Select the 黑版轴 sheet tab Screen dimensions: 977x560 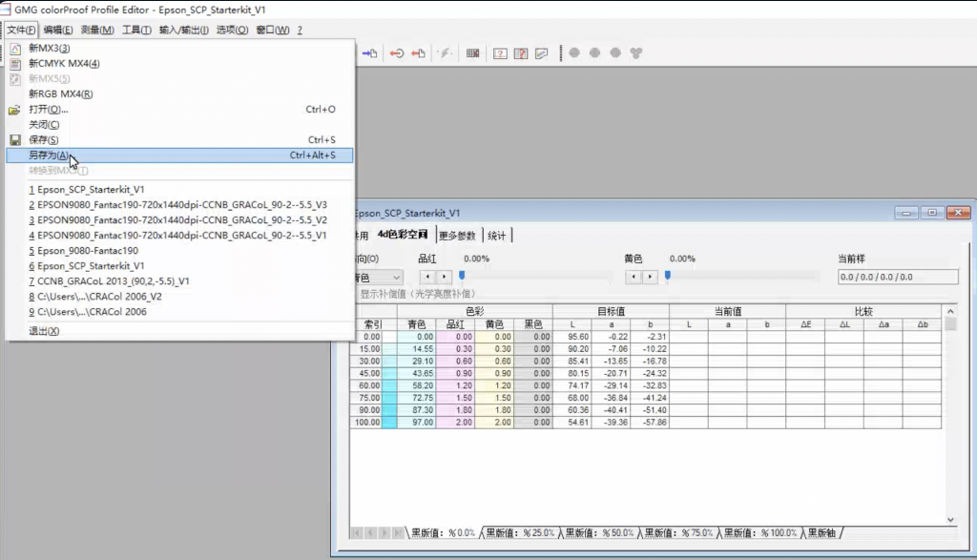coord(821,533)
